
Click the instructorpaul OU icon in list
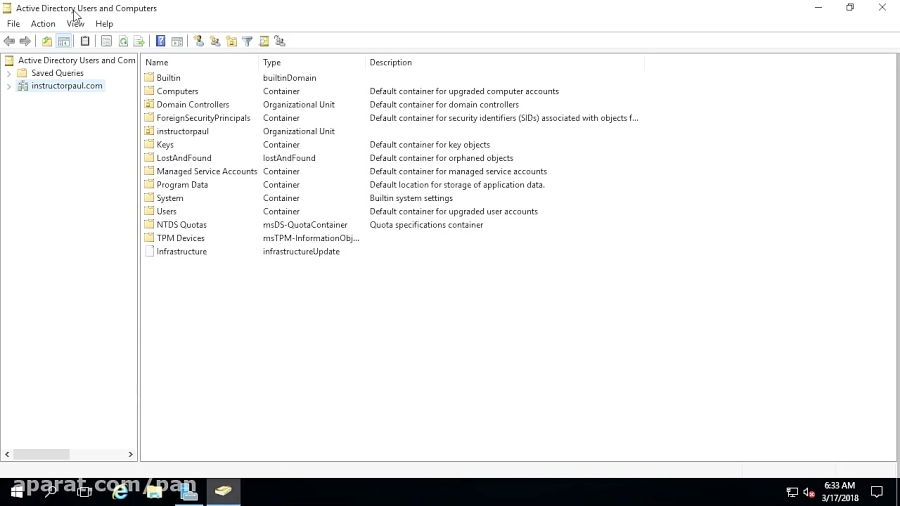click(x=149, y=131)
